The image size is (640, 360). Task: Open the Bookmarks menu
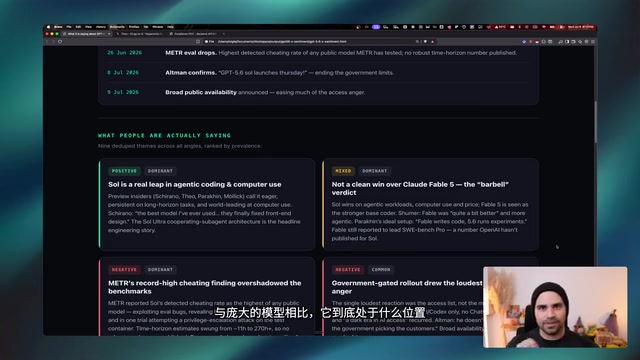click(117, 27)
